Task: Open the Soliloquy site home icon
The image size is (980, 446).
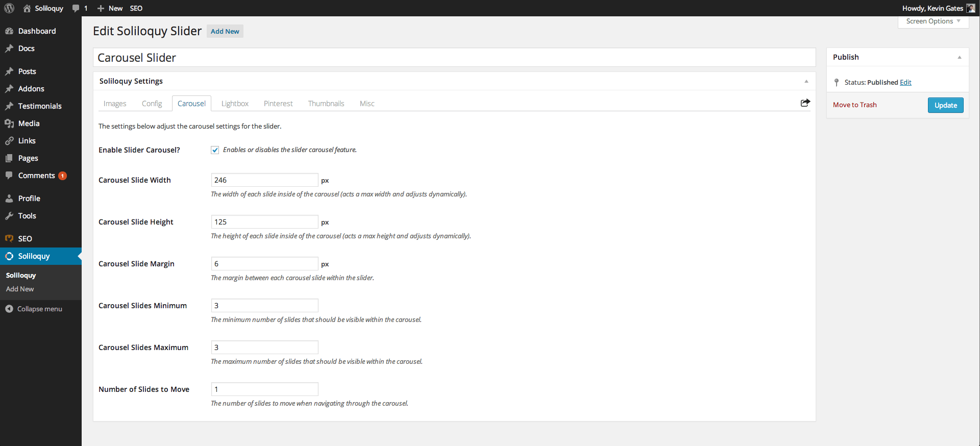Action: tap(27, 8)
